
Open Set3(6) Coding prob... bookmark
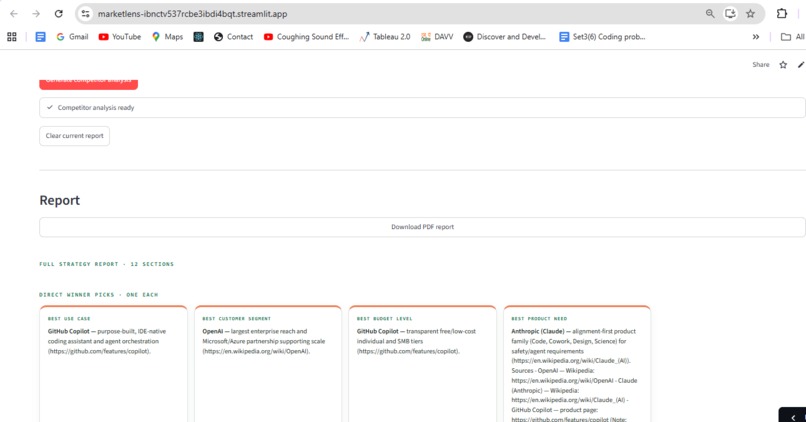tap(602, 36)
